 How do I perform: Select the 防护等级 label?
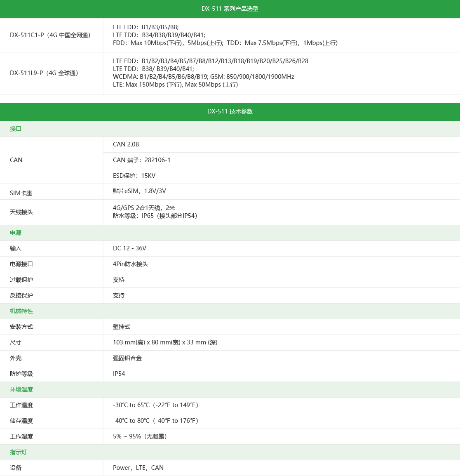pyautogui.click(x=21, y=374)
